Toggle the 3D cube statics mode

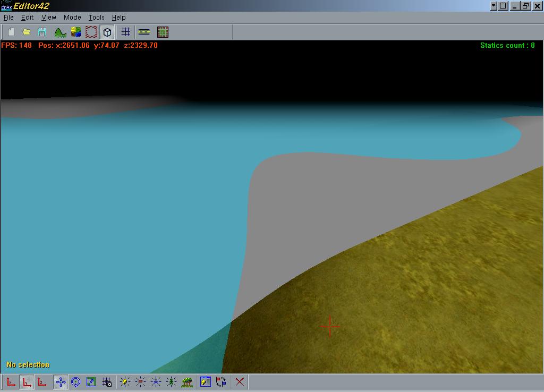coord(107,32)
